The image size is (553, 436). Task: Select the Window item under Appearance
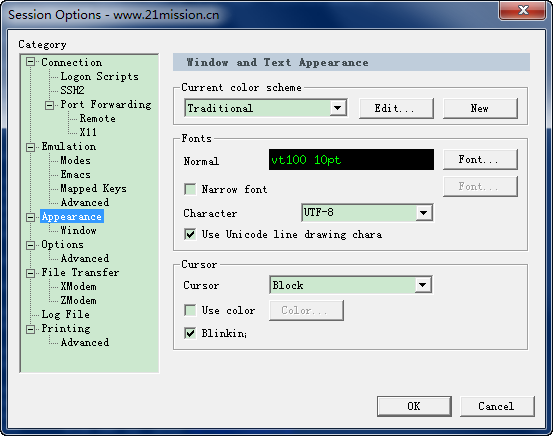[x=78, y=230]
